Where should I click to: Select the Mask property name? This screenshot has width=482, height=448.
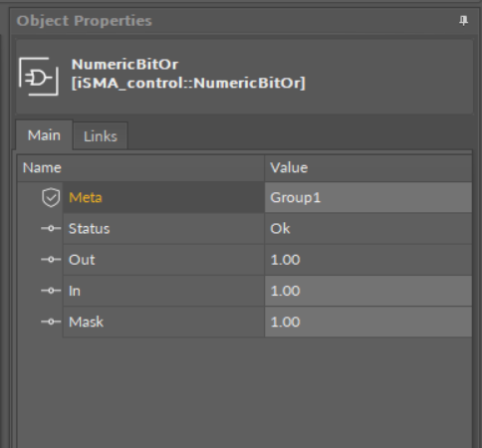pos(86,322)
